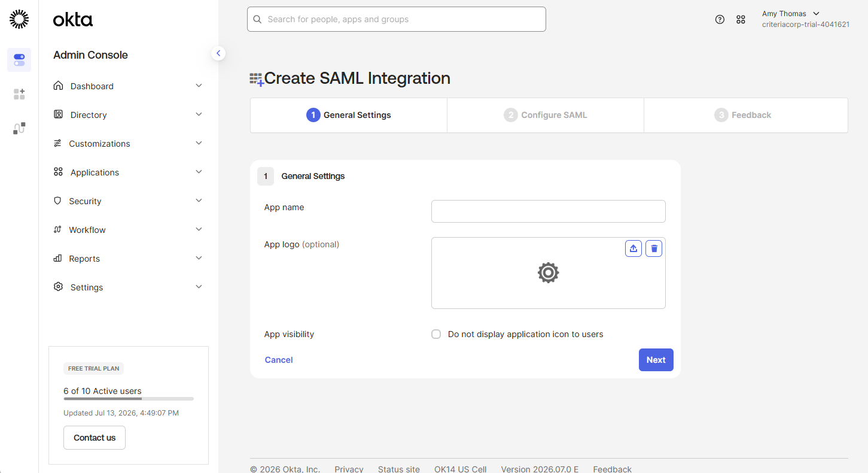Screen dimensions: 868x473
Task: Open the workflows connector icon in left rail
Action: 19,128
